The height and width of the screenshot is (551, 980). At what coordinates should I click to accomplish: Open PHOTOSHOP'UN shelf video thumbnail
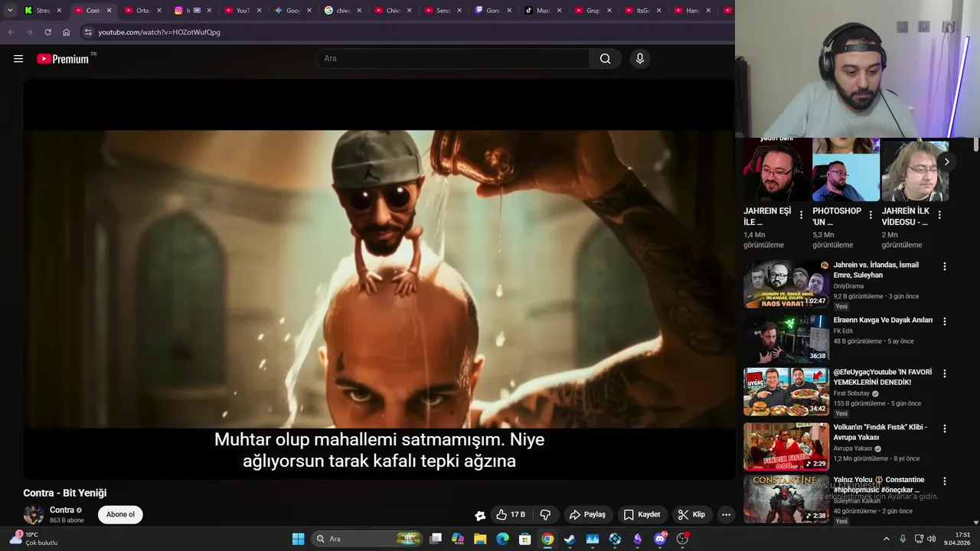pos(846,170)
